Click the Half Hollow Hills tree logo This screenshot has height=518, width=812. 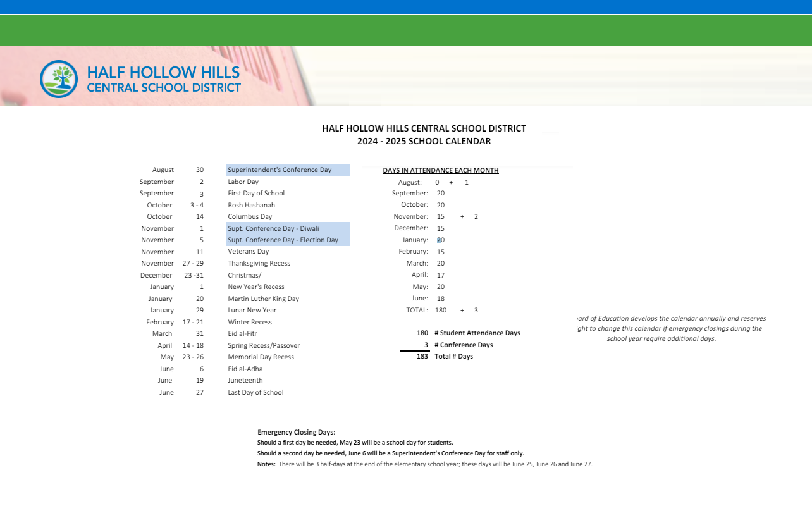click(x=59, y=79)
